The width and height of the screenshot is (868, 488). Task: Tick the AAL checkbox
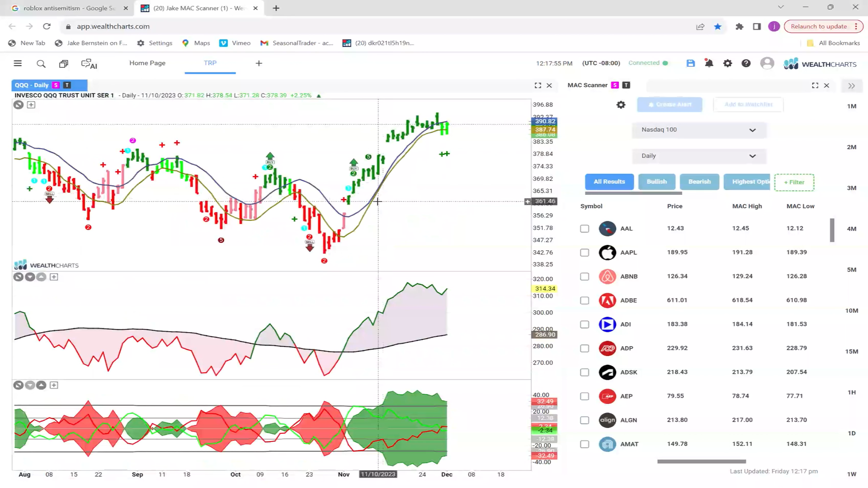point(585,229)
